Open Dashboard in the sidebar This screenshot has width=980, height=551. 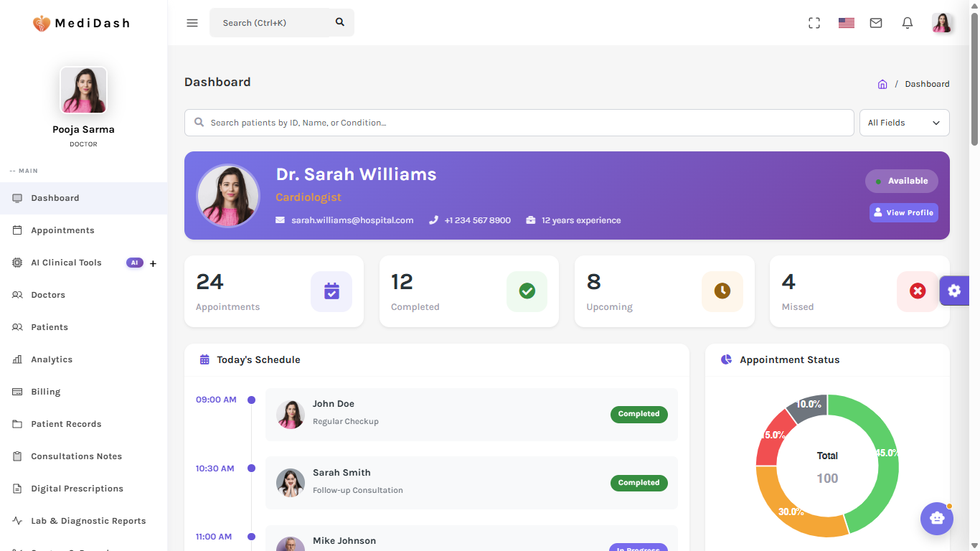84,198
